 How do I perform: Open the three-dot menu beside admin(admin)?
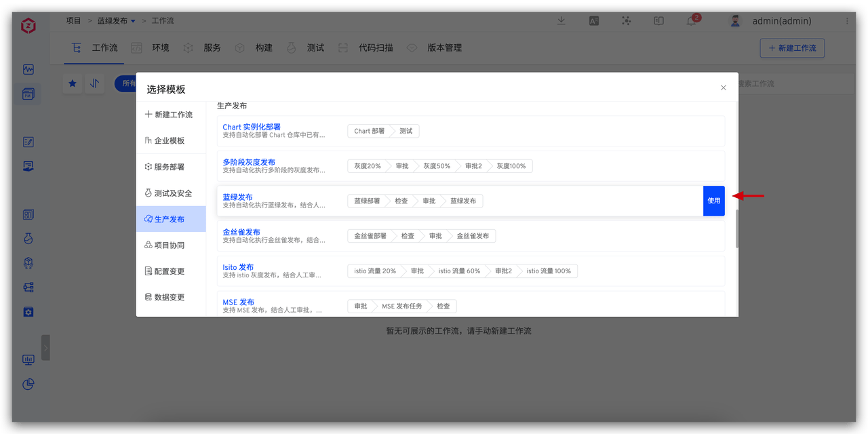click(x=846, y=21)
